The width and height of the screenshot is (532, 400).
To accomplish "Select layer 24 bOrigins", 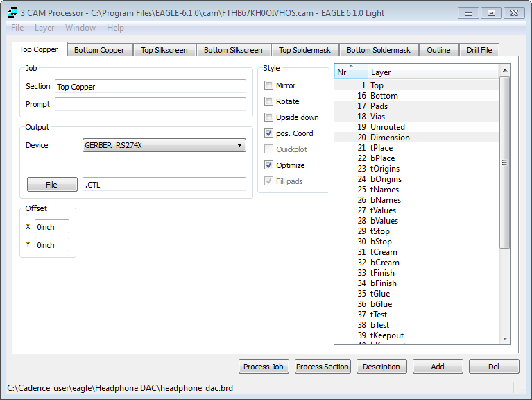I will [417, 179].
